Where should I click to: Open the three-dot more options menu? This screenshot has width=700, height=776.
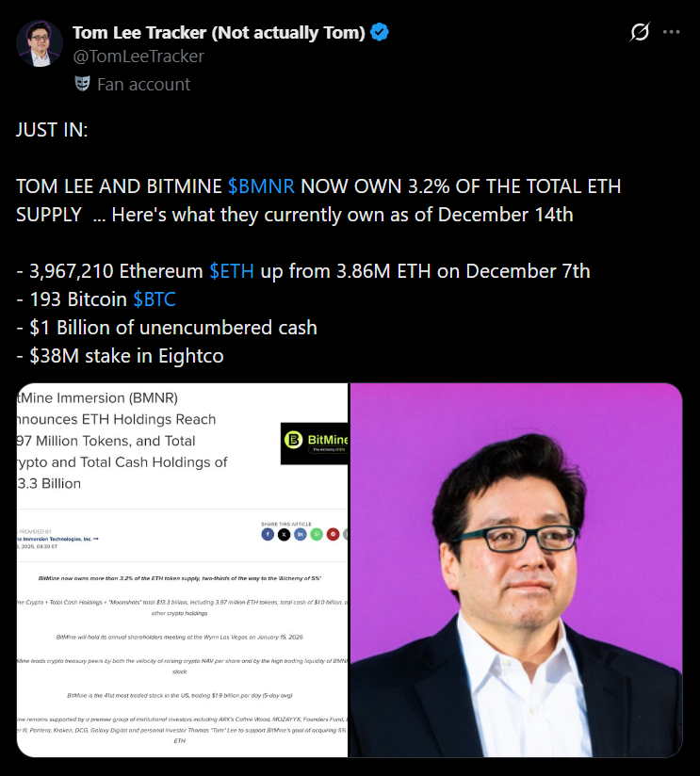pos(672,32)
